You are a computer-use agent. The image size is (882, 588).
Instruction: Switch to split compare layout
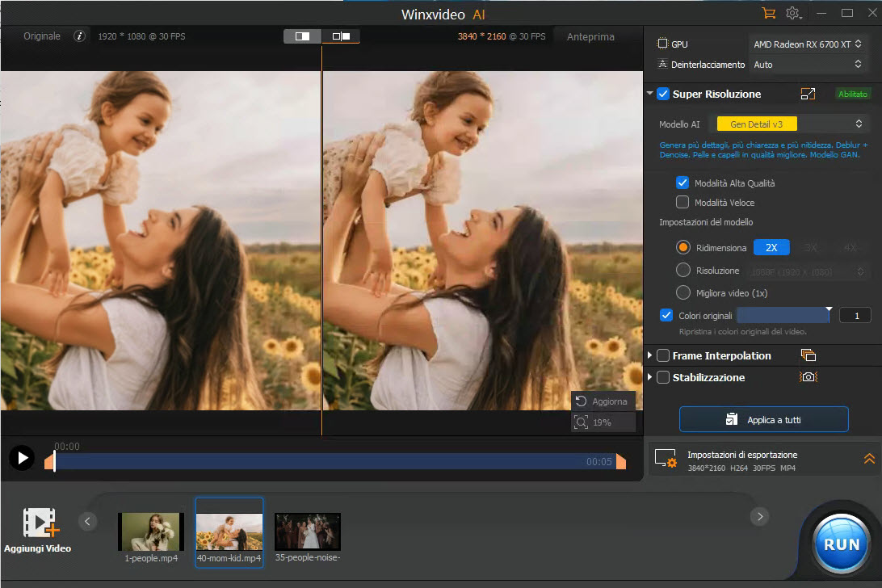341,36
